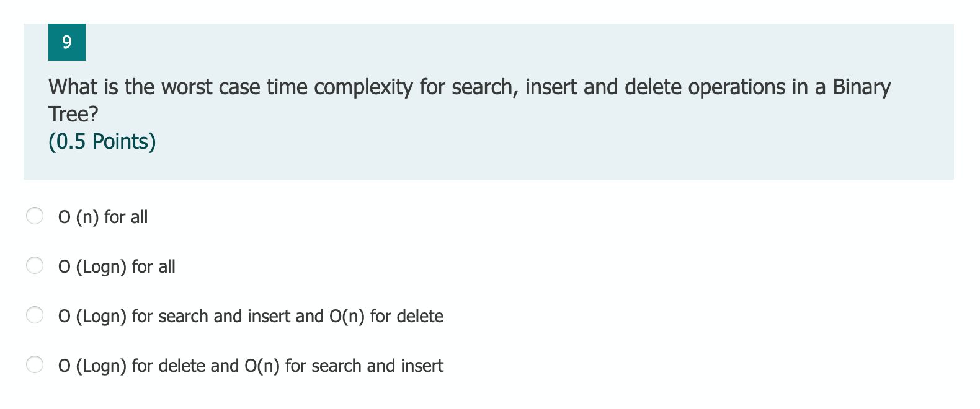
Task: Click the teal question number 9 badge
Action: (x=67, y=42)
